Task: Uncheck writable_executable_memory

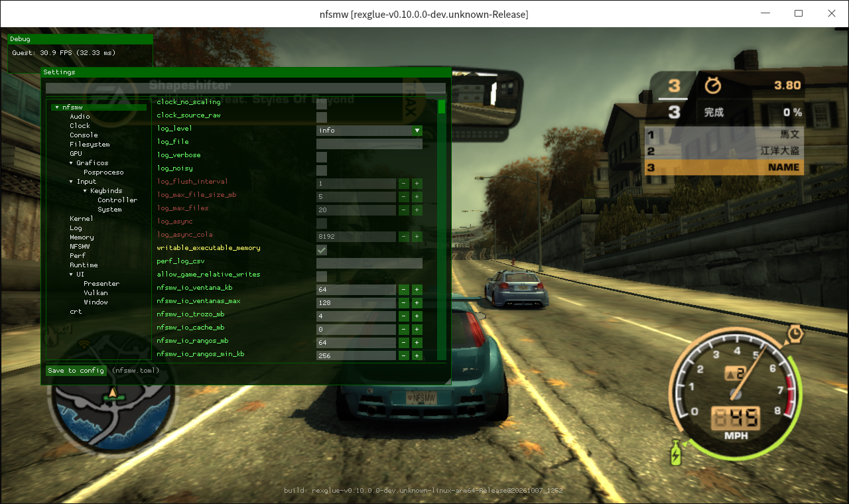Action: tap(322, 250)
